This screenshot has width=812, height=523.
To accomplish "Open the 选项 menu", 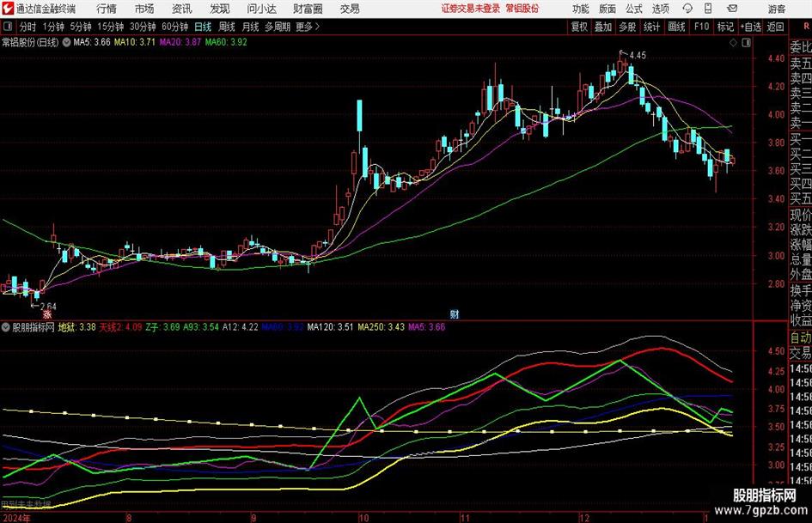I will (660, 9).
